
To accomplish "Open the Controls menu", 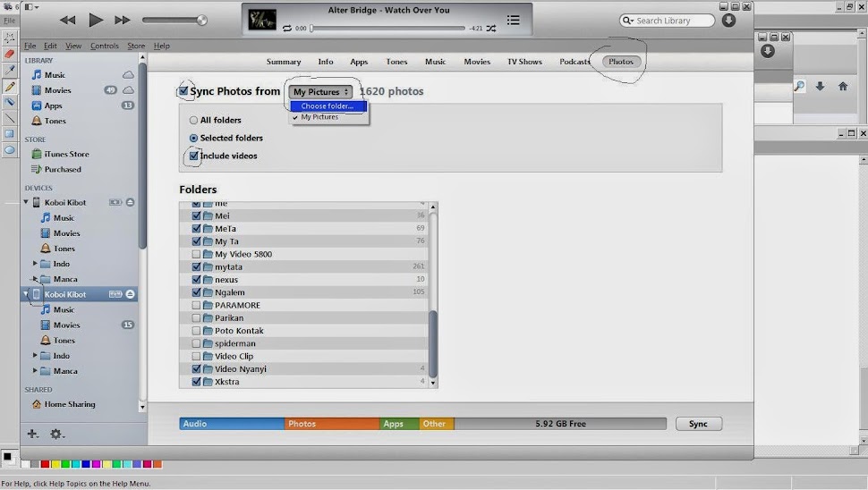I will click(105, 46).
